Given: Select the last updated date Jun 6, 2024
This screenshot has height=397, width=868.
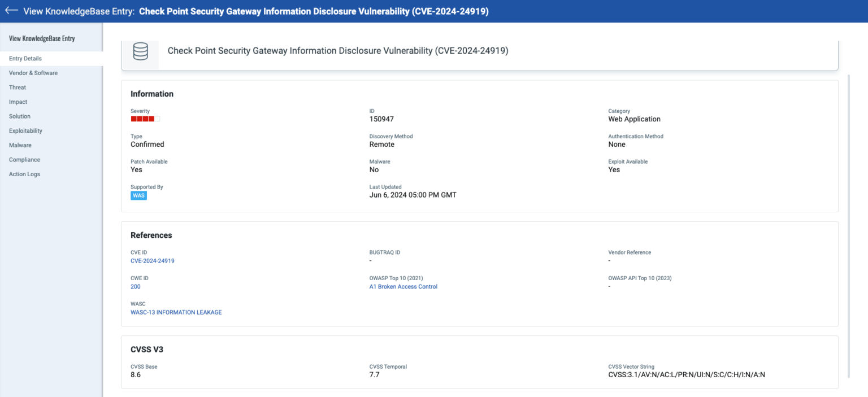Looking at the screenshot, I should click(413, 195).
